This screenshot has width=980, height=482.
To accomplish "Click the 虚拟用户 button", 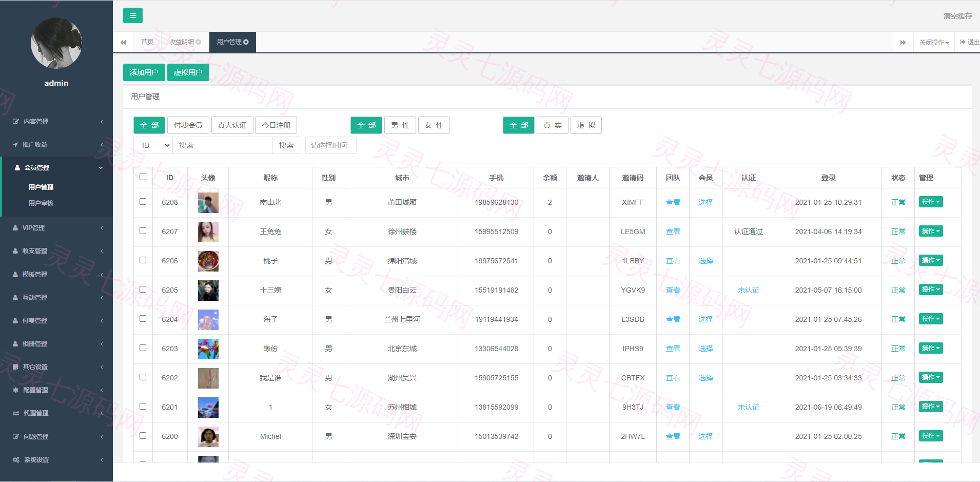I will (x=188, y=72).
